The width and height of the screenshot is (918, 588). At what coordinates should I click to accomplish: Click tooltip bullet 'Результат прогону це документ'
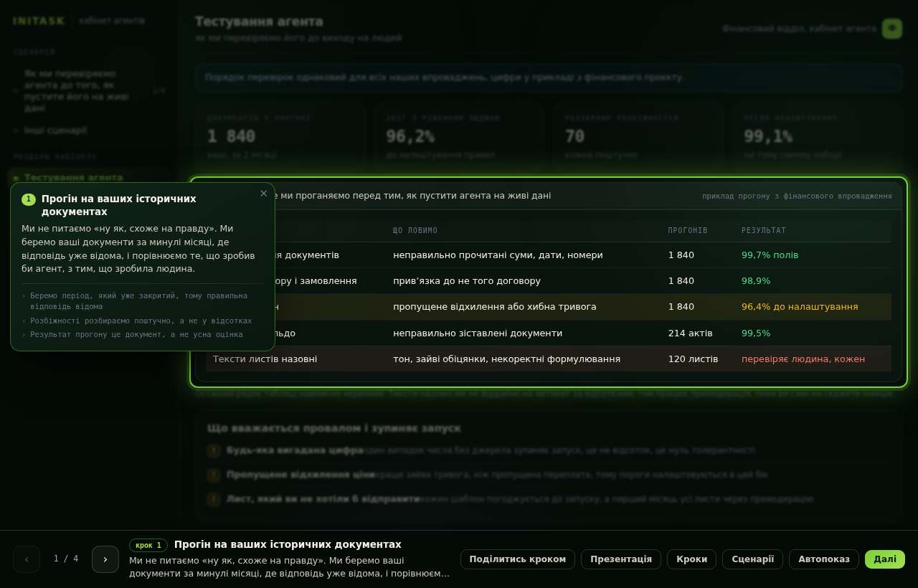[x=136, y=335]
